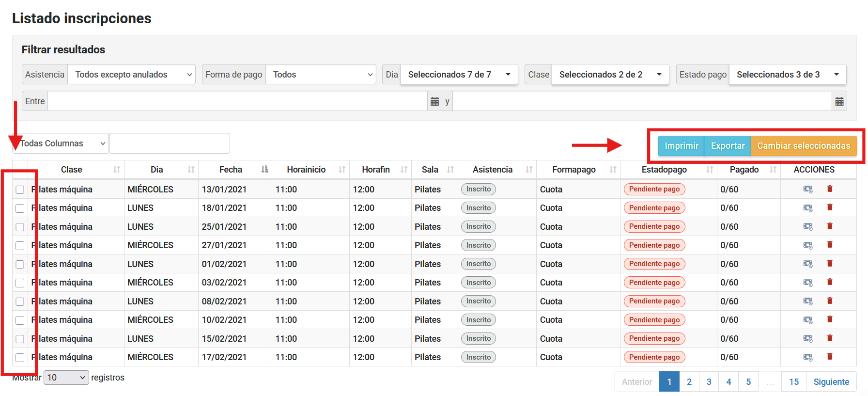Click the Pendiente pago badge in first row
This screenshot has height=396, width=868.
pyautogui.click(x=654, y=189)
